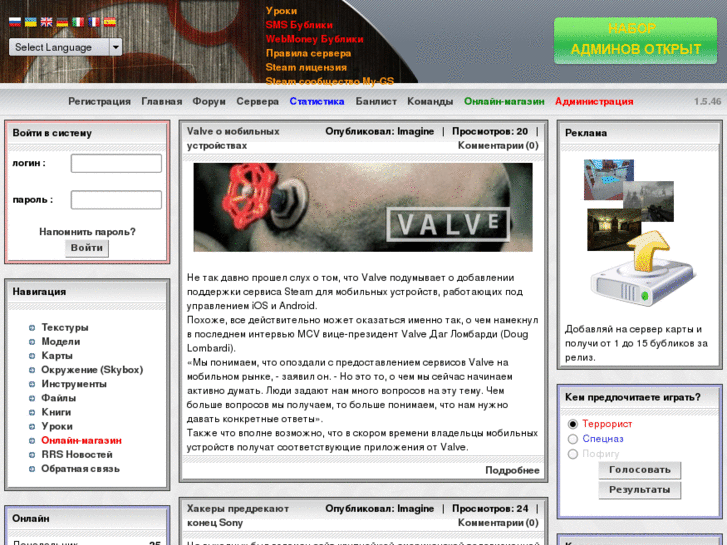Open RRS Новостей in navigation
727x545 pixels.
pyautogui.click(x=77, y=455)
